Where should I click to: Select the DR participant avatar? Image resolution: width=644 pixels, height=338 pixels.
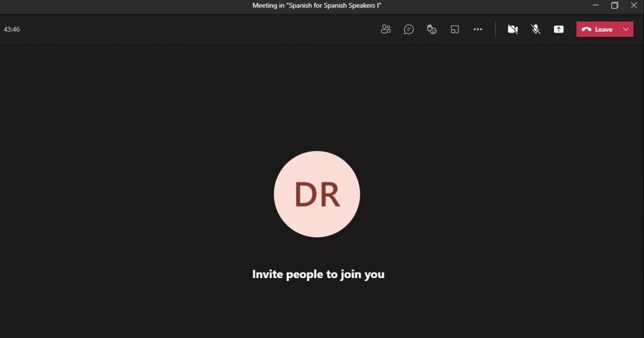(x=317, y=194)
